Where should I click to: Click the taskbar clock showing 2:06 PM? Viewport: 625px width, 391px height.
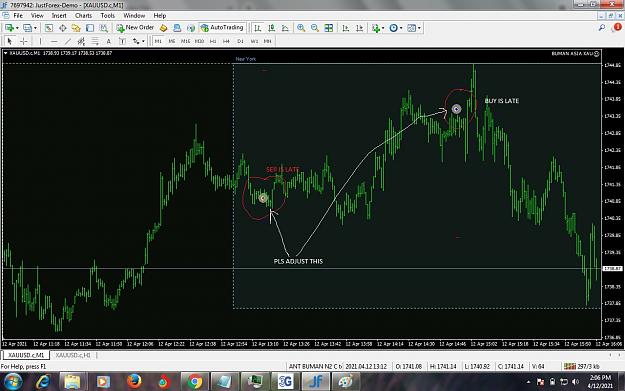click(x=600, y=382)
